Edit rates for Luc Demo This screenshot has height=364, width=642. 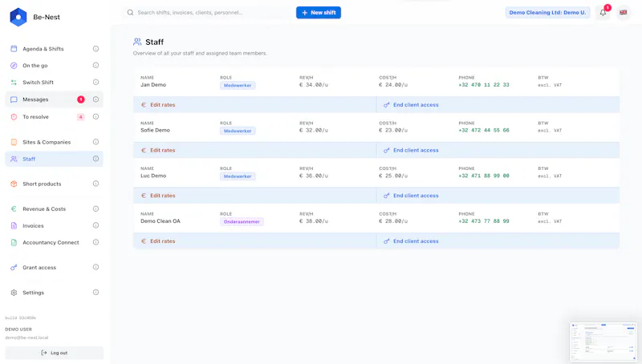[158, 196]
